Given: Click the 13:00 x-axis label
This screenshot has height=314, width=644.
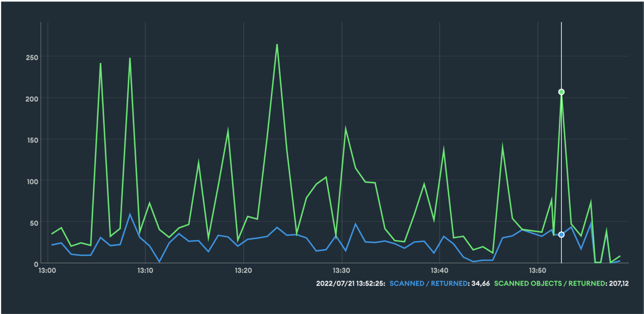Looking at the screenshot, I should point(47,270).
